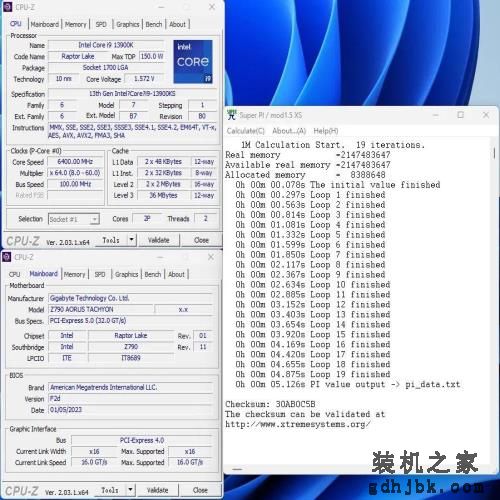Expand Tools dropdown arrow in lower CPU-Z window
This screenshot has width=500, height=500.
click(130, 490)
